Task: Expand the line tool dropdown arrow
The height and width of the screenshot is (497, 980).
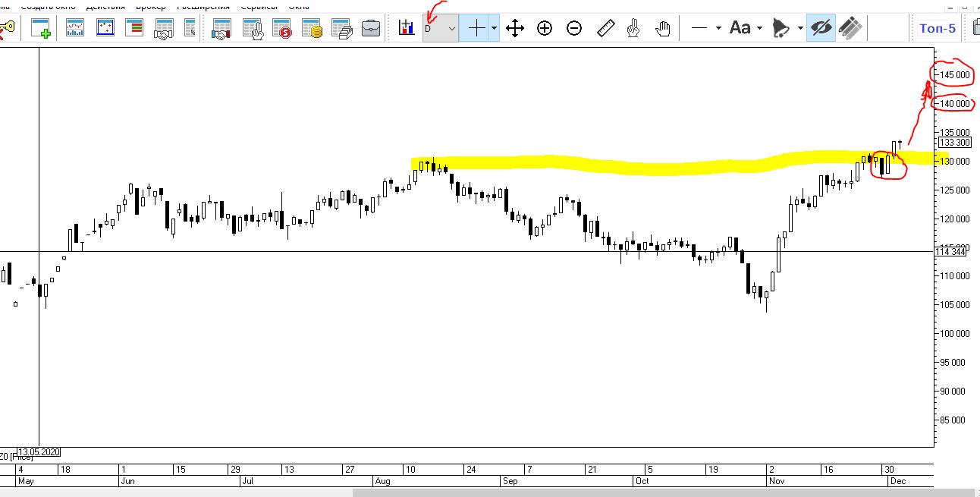Action: pyautogui.click(x=718, y=29)
